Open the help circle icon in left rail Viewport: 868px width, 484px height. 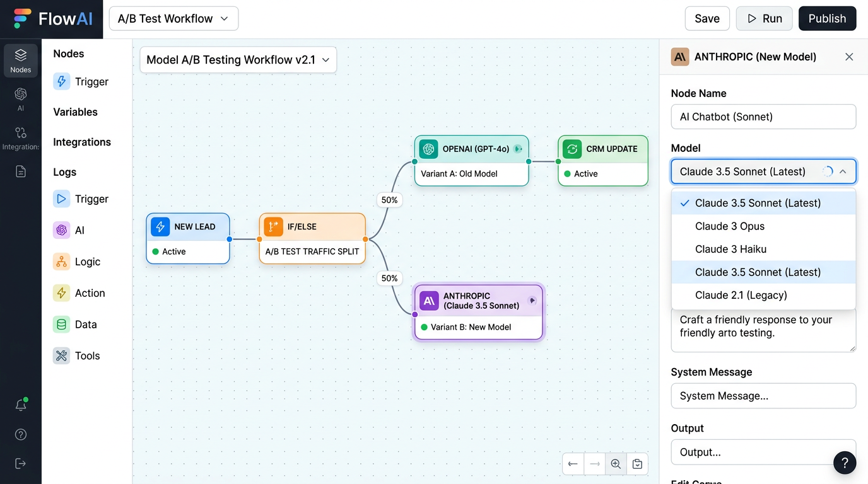21,434
